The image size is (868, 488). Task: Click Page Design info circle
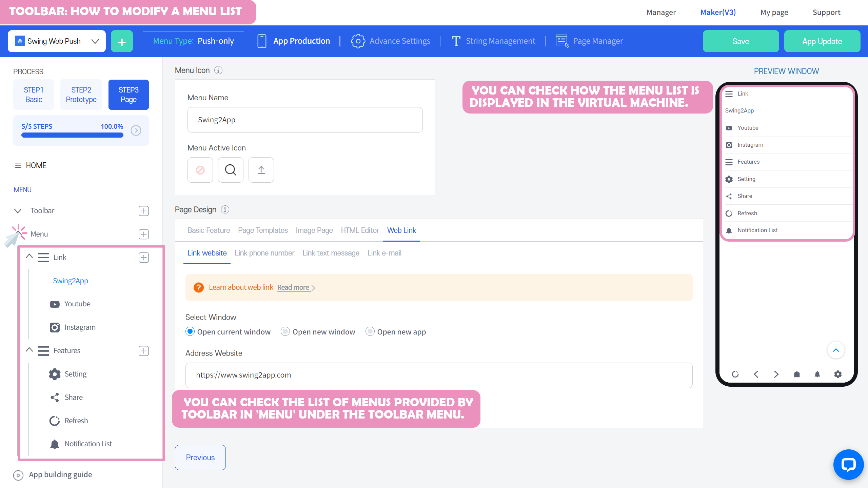(225, 209)
